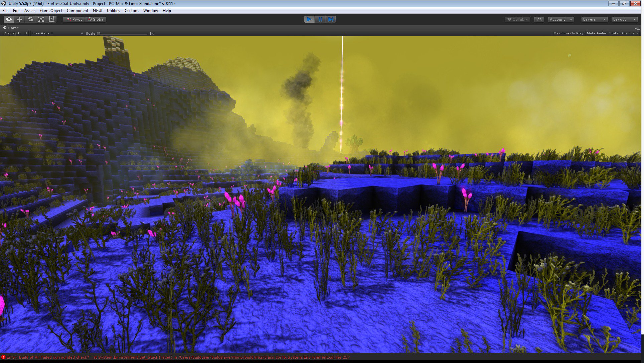This screenshot has height=363, width=644.
Task: Toggle Global handle rotation
Action: tap(96, 19)
